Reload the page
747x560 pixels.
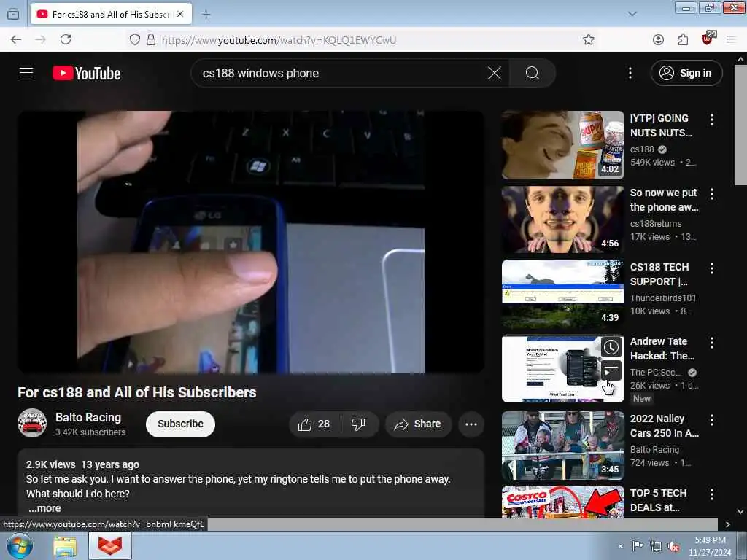pos(66,39)
